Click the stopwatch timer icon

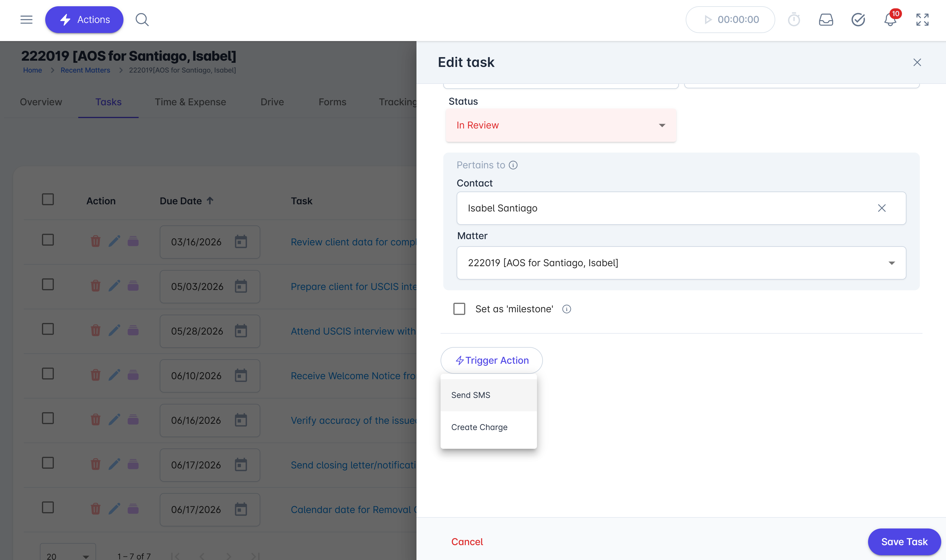(794, 20)
